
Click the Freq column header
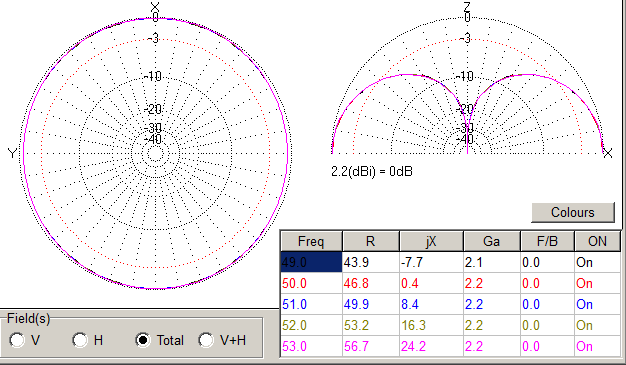coord(311,241)
